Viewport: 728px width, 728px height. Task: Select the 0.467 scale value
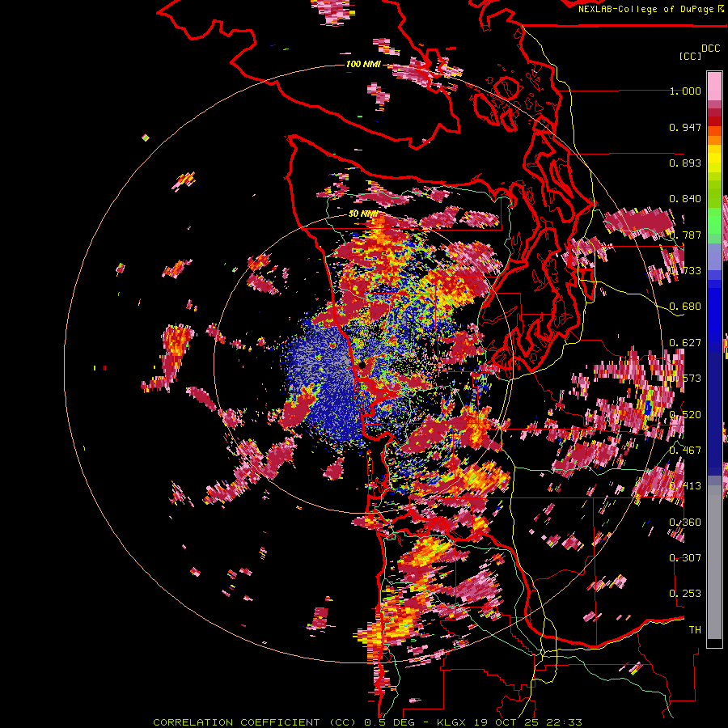(685, 451)
